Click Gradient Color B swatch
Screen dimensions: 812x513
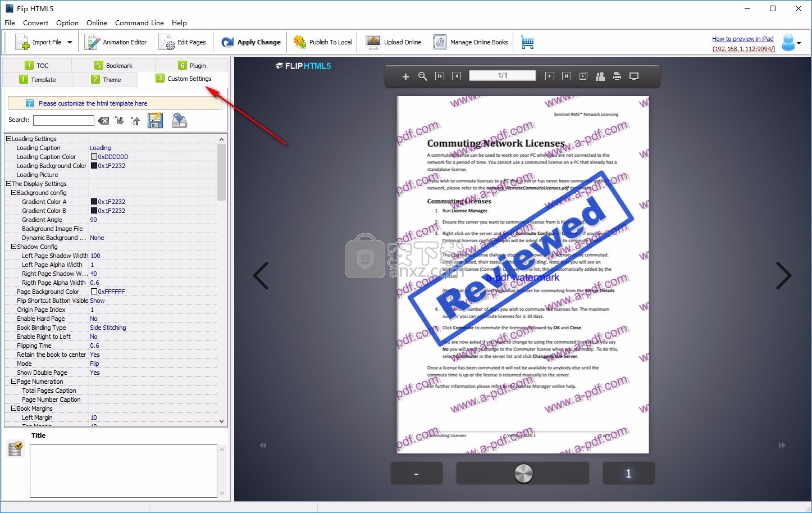coord(94,211)
